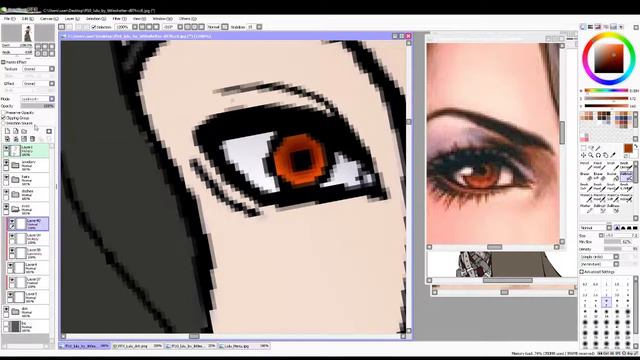This screenshot has height=360, width=640.
Task: Toggle the Selection checkbox in toolbar
Action: pos(93,27)
